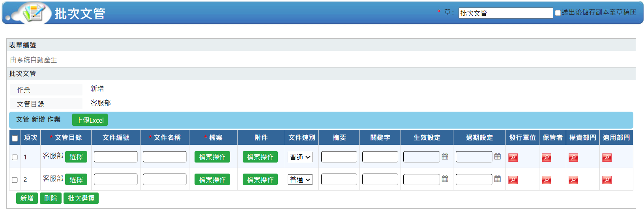
Task: Click 檔案 column 檔案操作 button in row 2
Action: tap(212, 179)
